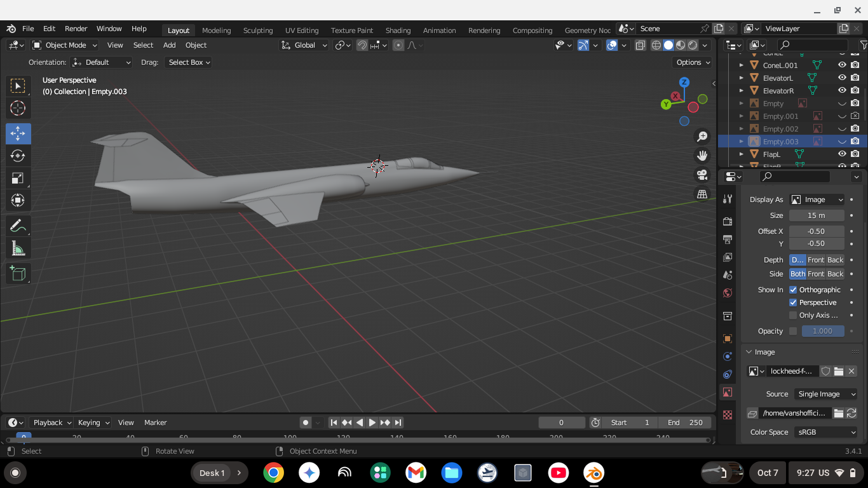Show Empty.003 in viewport via eye icon

click(x=842, y=141)
